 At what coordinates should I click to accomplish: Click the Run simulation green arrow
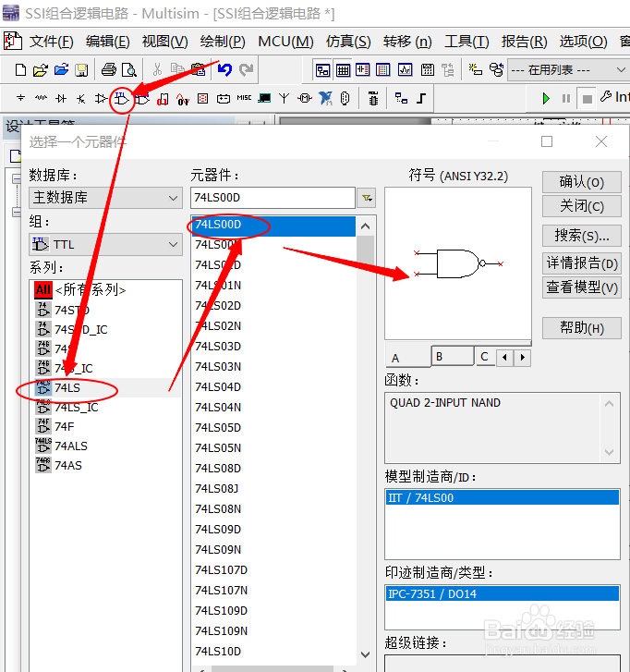pyautogui.click(x=546, y=99)
